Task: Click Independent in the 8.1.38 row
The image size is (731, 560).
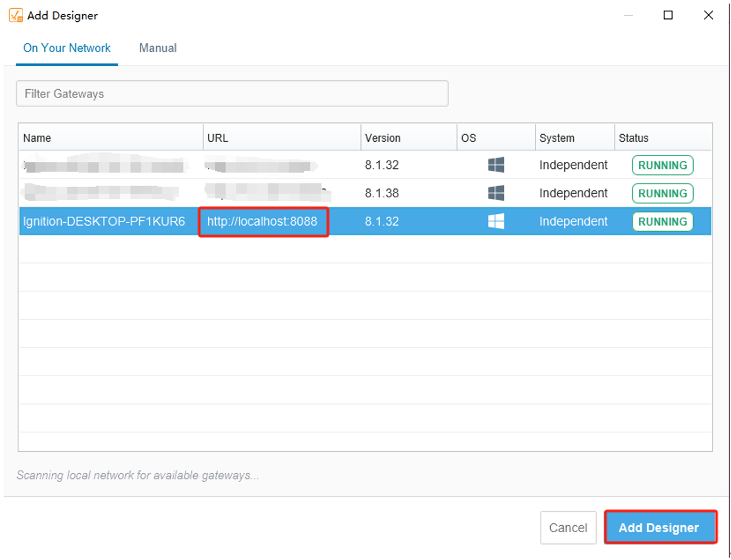Action: (573, 193)
